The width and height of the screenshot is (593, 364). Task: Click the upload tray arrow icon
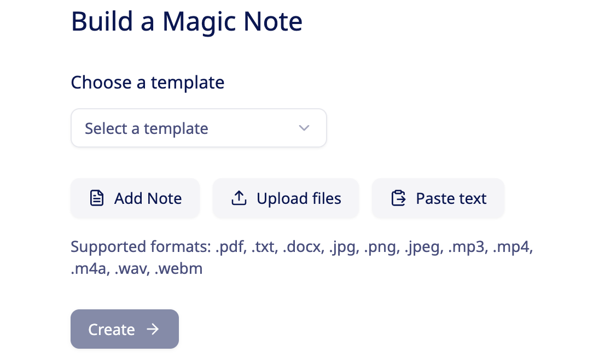[x=239, y=198]
